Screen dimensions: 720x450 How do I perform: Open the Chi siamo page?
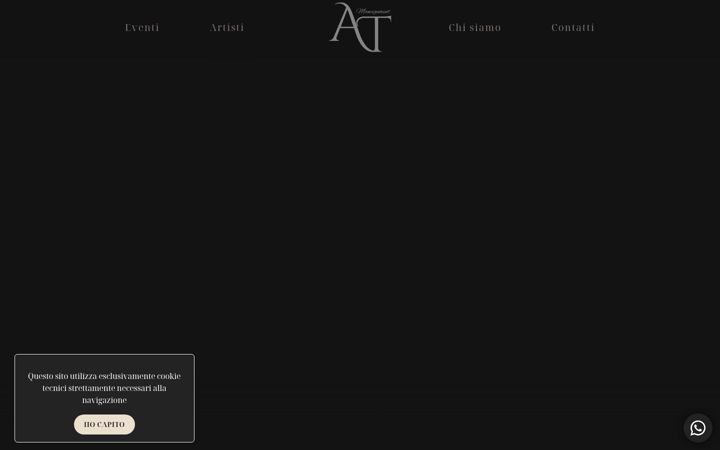(x=474, y=28)
